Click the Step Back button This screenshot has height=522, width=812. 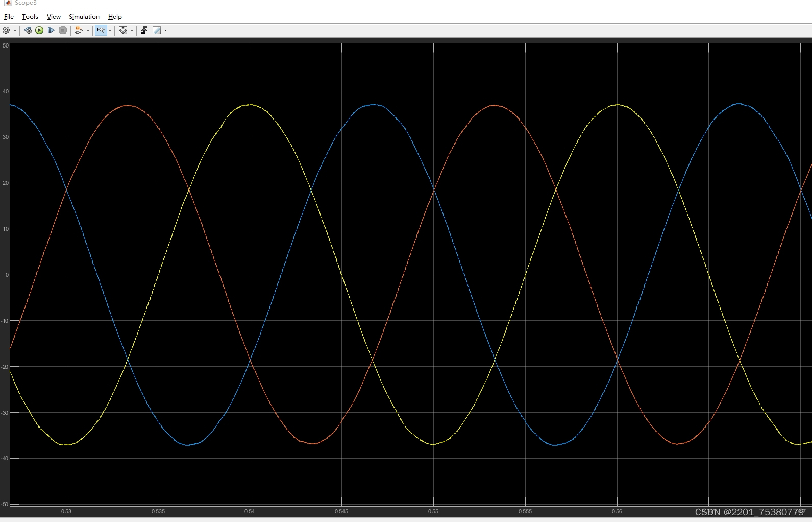[28, 31]
